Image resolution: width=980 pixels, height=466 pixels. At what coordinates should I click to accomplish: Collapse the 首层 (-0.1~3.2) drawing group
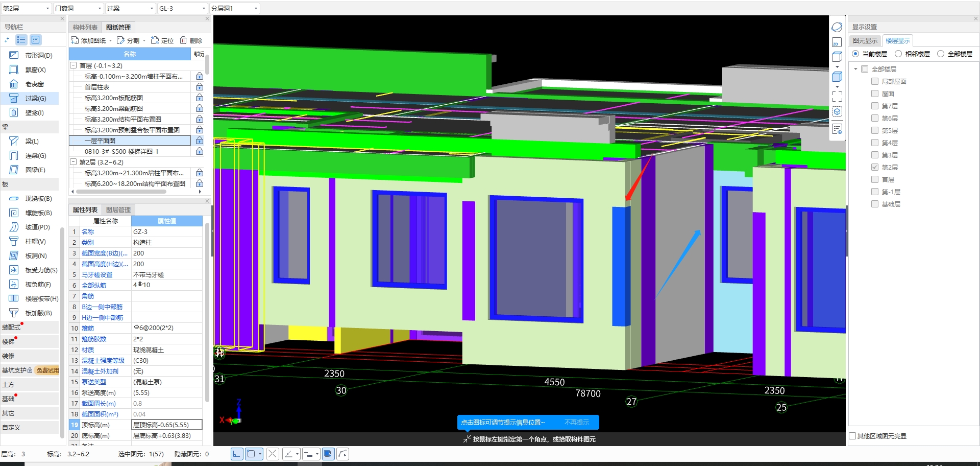click(73, 65)
